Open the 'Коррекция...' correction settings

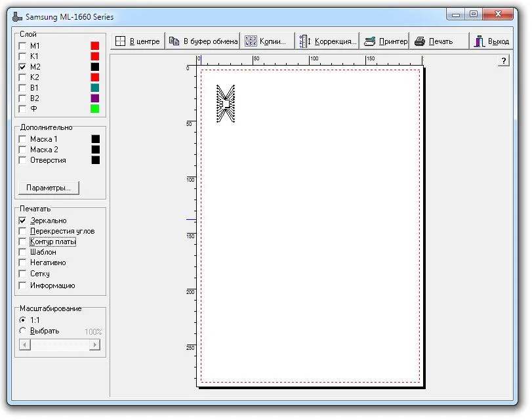tap(327, 41)
